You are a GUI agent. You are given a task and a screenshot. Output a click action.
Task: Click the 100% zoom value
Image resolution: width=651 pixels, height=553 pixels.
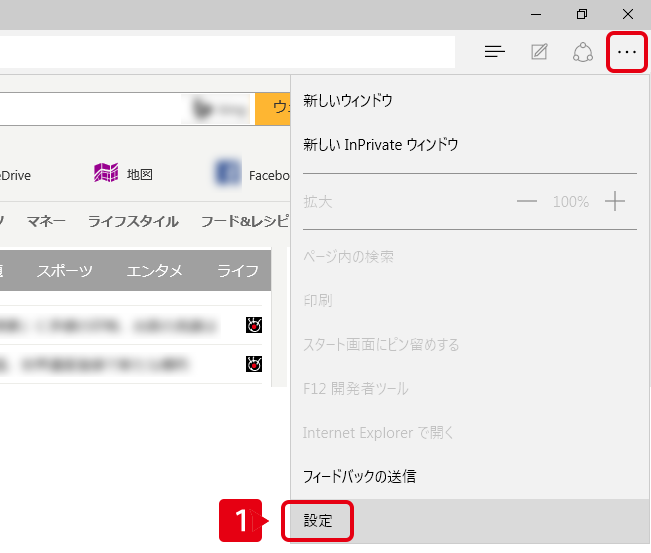coord(571,202)
